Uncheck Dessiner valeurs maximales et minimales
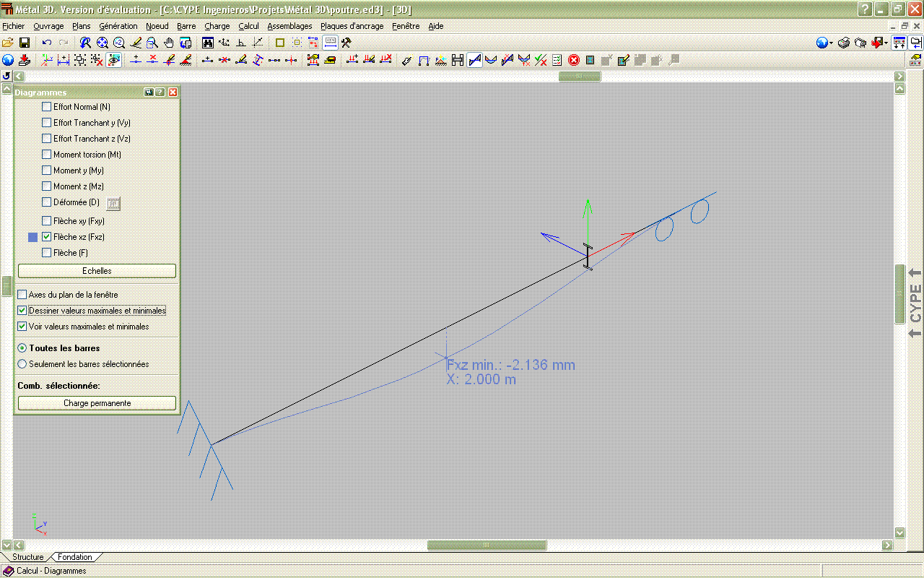 click(x=22, y=311)
